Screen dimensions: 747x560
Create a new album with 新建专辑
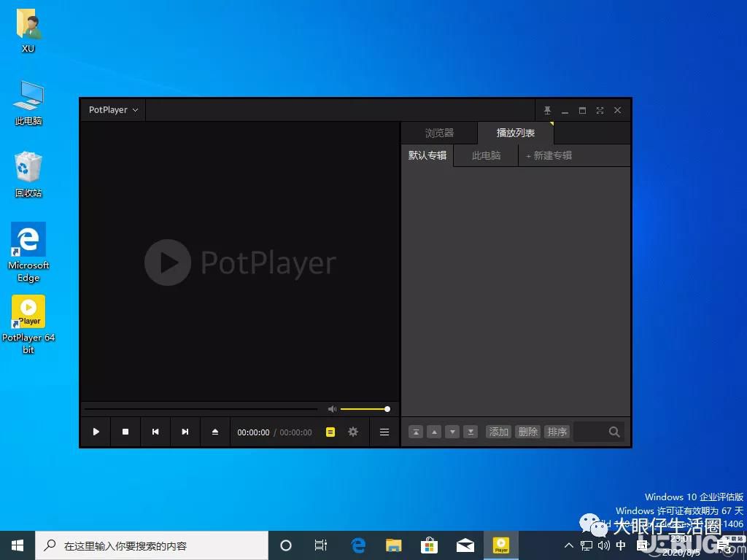click(549, 155)
